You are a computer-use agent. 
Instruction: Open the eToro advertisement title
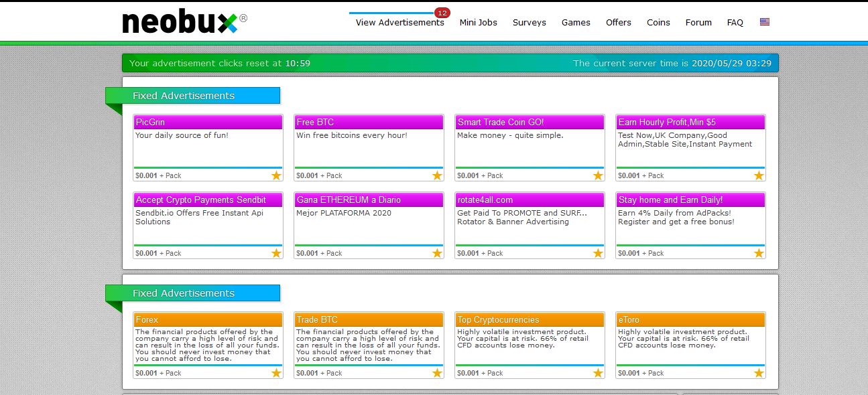point(690,320)
